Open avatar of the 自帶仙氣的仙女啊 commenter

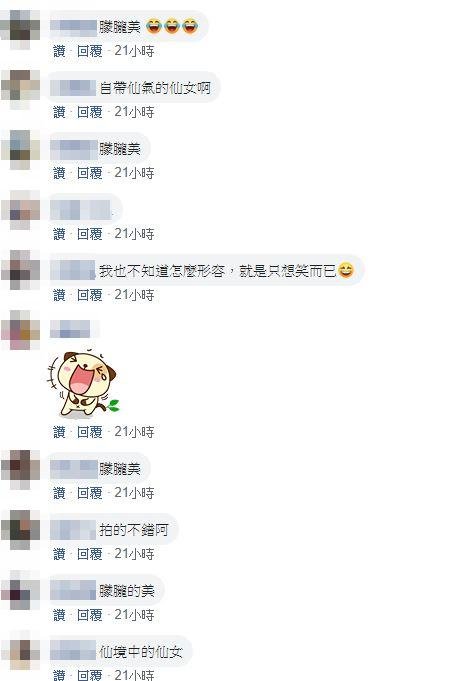point(20,89)
